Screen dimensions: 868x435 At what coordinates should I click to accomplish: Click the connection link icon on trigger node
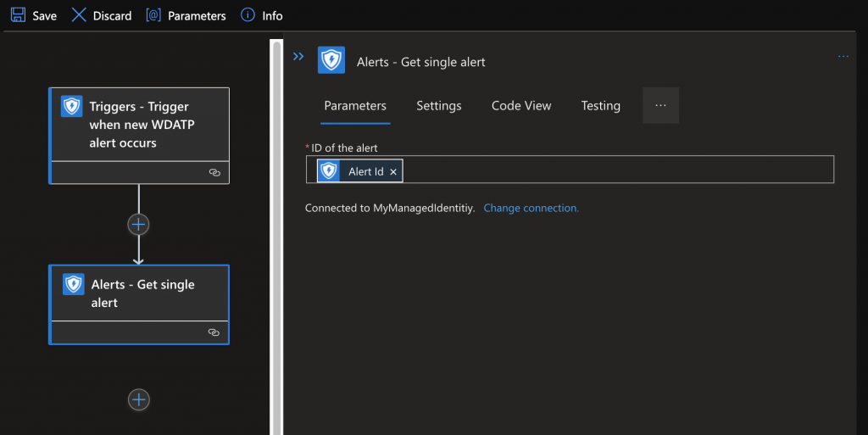click(214, 172)
